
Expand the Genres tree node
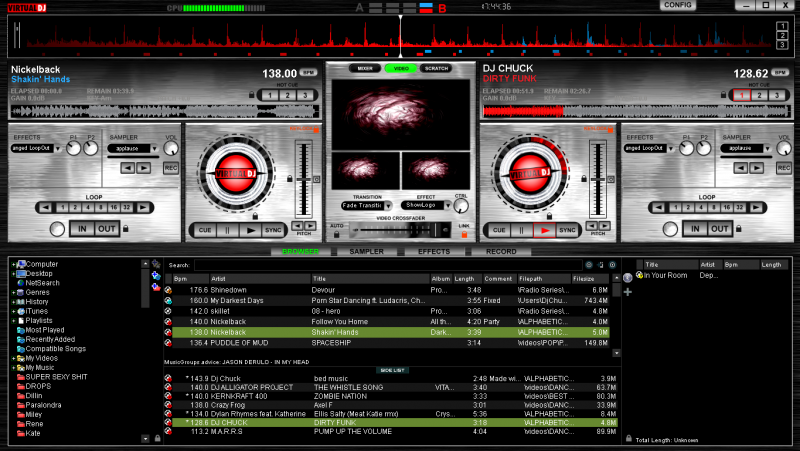coord(13,292)
